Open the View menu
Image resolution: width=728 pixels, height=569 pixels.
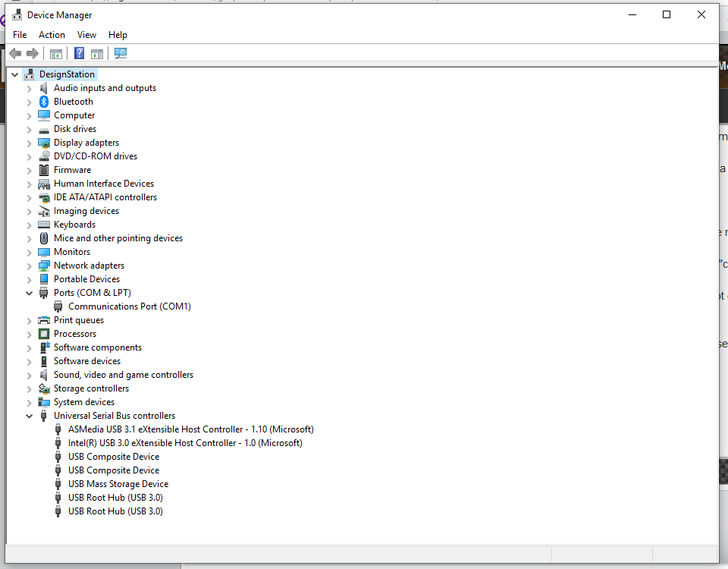86,35
